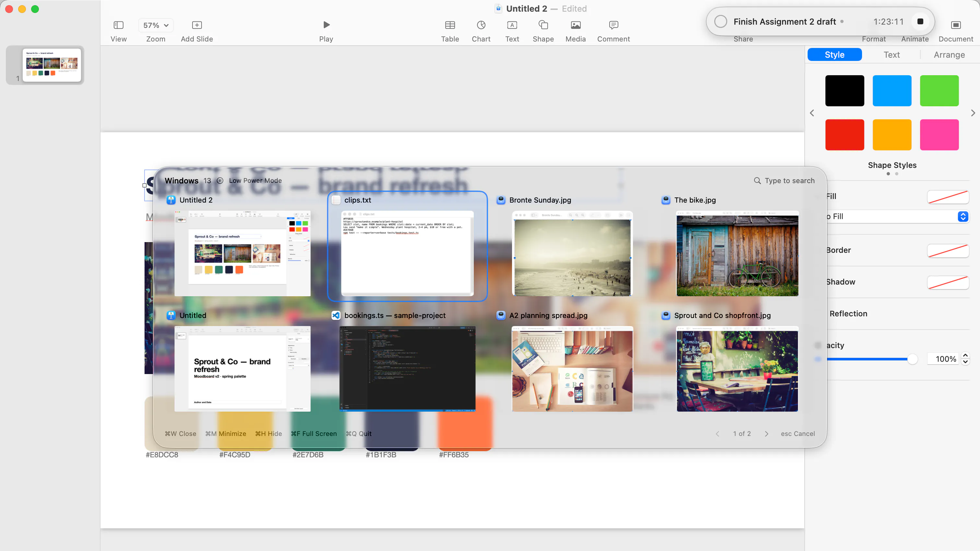The height and width of the screenshot is (551, 980).
Task: Increase opacity with the stepper up arrow
Action: (965, 356)
